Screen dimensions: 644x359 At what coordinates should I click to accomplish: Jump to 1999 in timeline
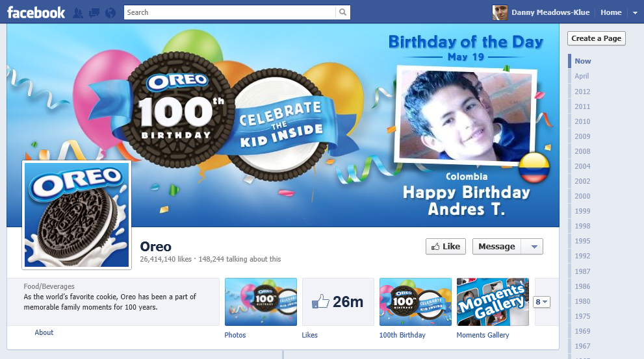[x=582, y=211]
